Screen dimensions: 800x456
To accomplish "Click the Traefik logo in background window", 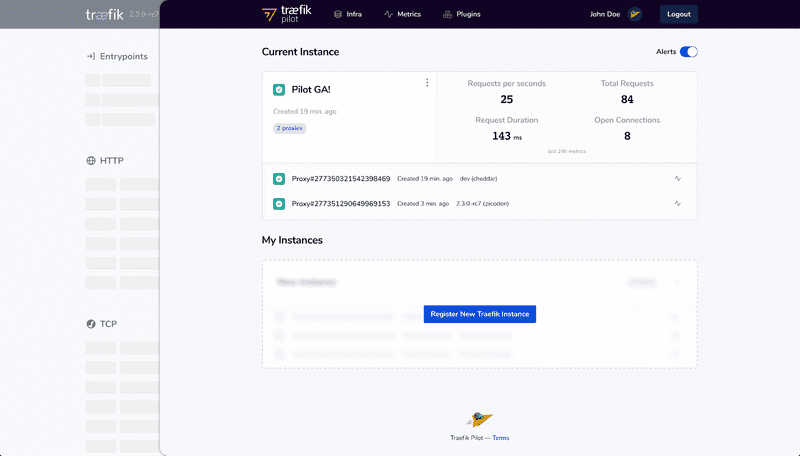I will 105,15.
